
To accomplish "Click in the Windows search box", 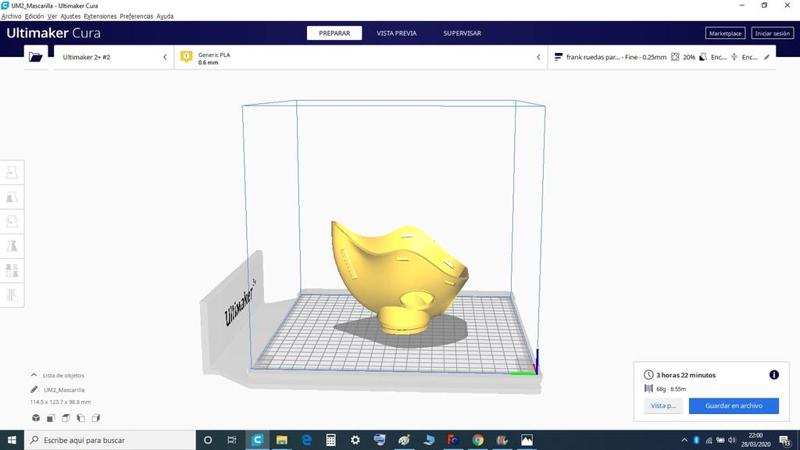I will 110,440.
